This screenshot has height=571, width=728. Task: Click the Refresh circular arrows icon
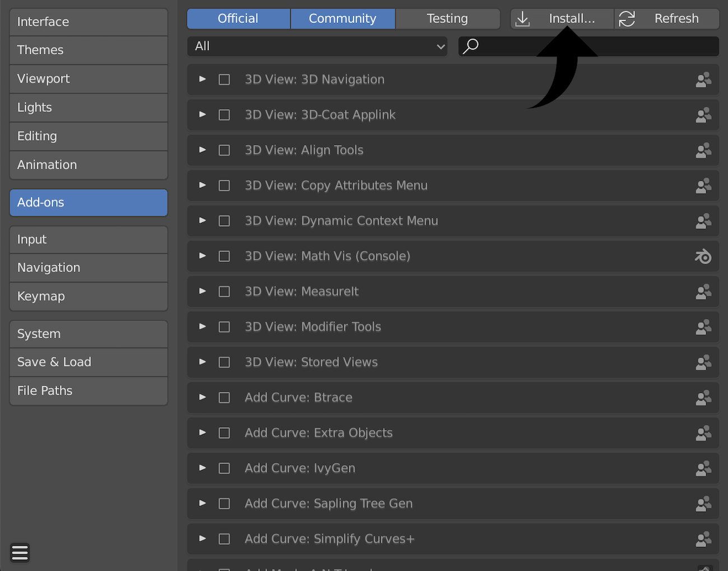click(627, 19)
